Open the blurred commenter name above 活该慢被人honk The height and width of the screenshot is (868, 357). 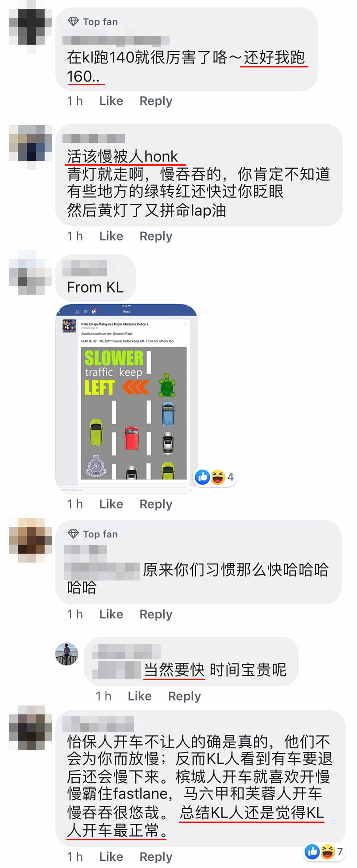[94, 138]
